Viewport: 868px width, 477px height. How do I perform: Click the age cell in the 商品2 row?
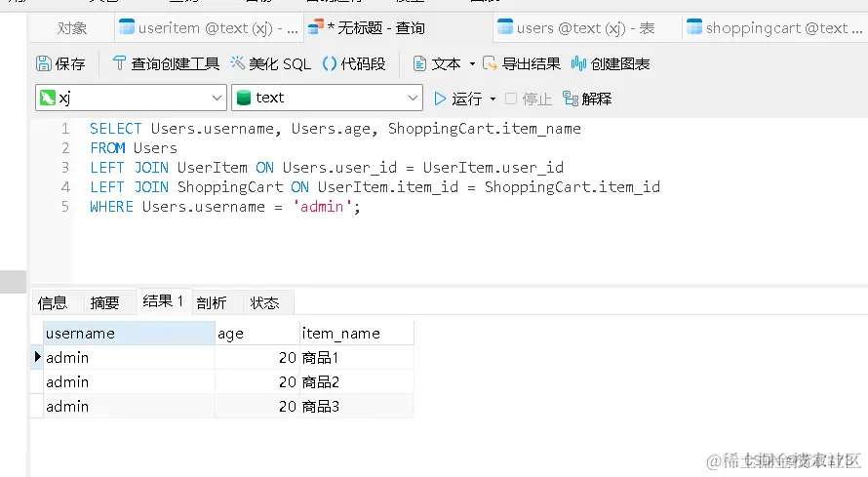point(257,381)
